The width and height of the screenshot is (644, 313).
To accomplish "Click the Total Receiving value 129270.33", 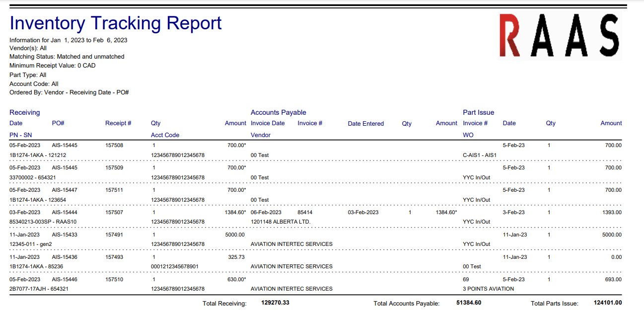I will [x=275, y=302].
